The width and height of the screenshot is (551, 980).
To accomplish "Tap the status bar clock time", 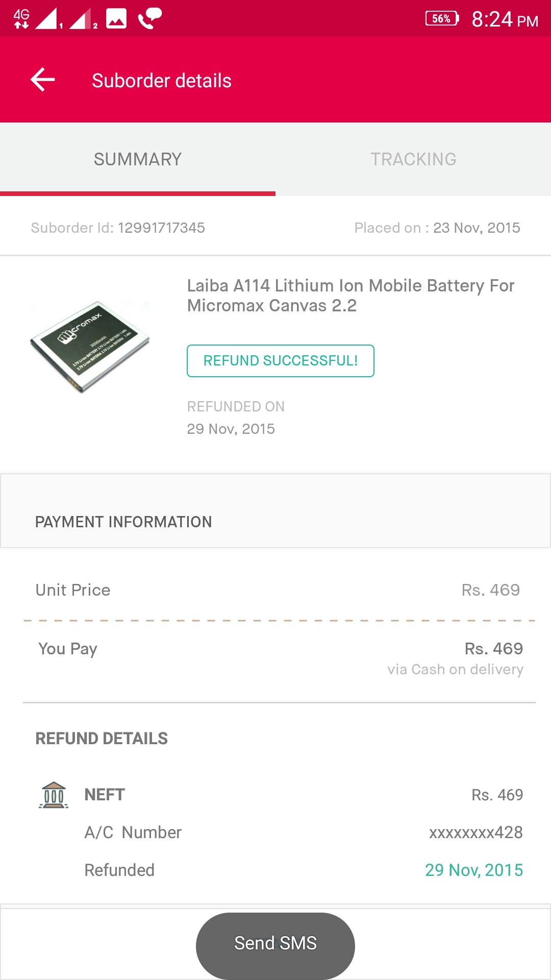I will 505,20.
